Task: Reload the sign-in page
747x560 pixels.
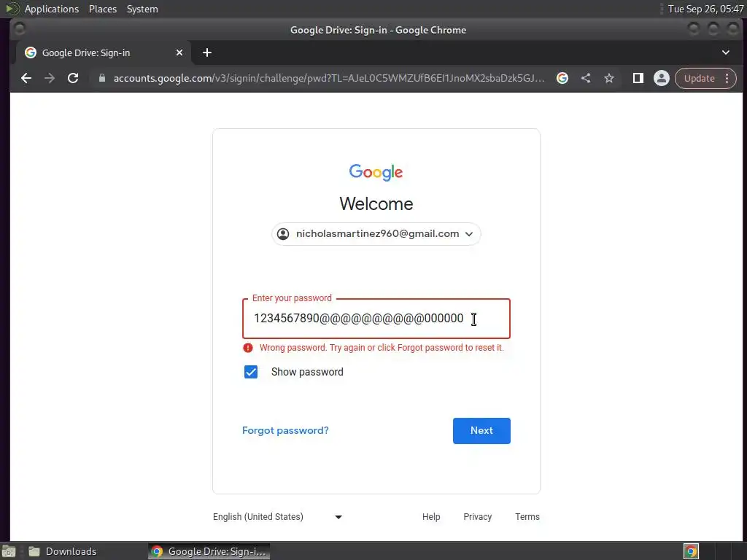Action: (73, 78)
